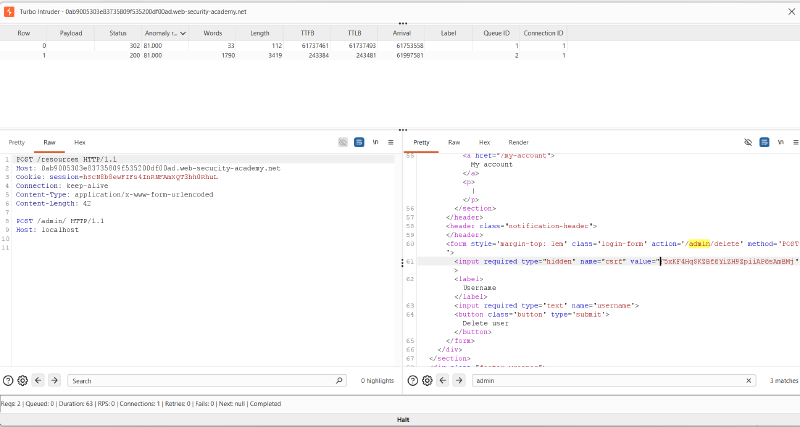Click the Content-Length: 42 header line
The image size is (800, 427).
pos(54,204)
